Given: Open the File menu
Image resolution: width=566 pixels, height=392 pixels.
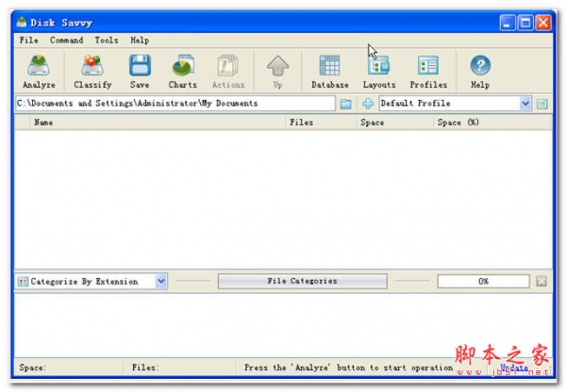Looking at the screenshot, I should pyautogui.click(x=29, y=40).
